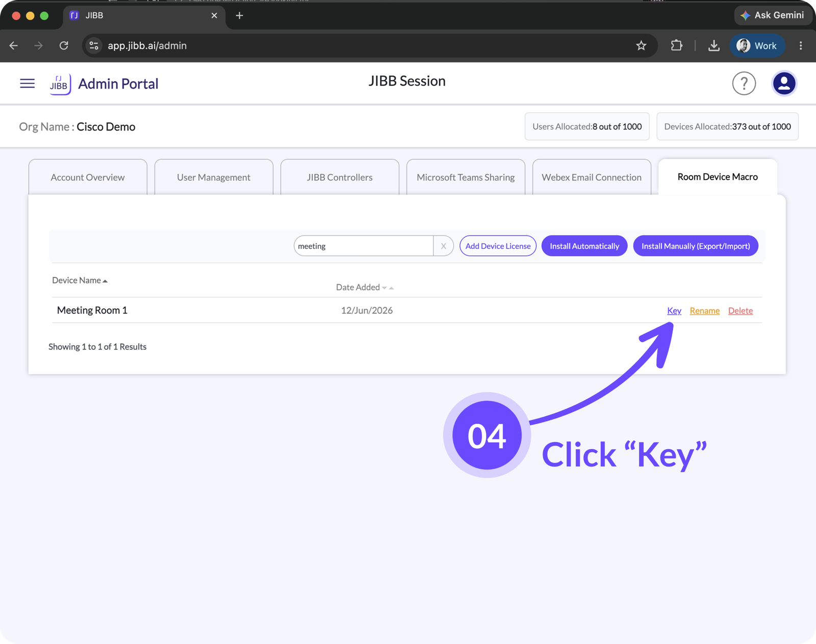Click the Ask Gemini button
The height and width of the screenshot is (644, 816).
click(x=772, y=15)
